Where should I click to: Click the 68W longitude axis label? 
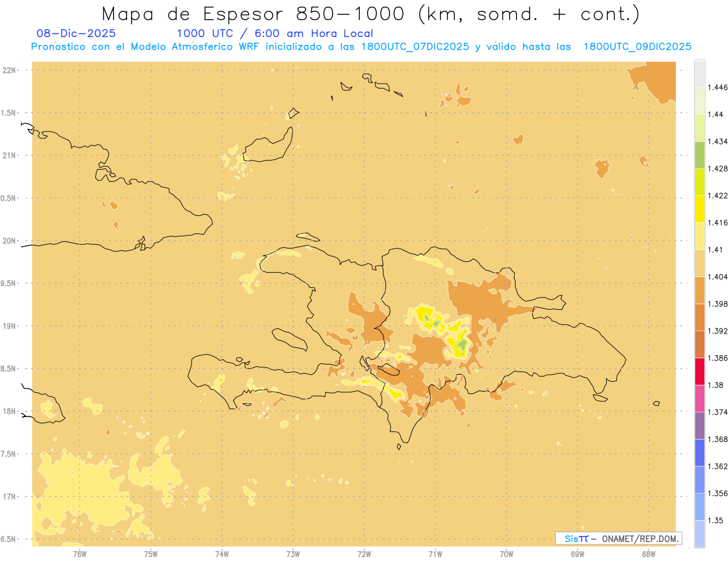point(649,554)
